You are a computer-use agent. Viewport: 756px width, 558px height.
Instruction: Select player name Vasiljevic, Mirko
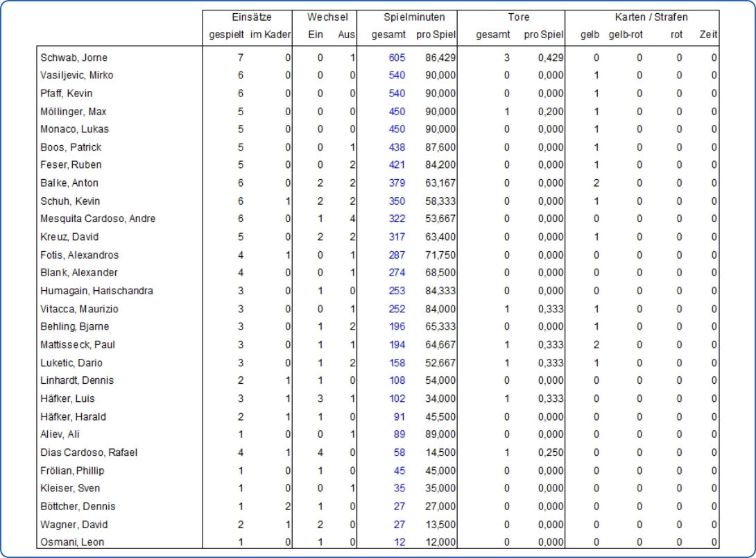pos(76,76)
